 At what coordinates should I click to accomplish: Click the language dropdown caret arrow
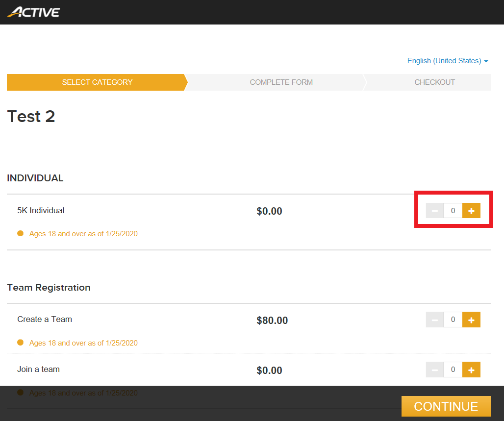(x=486, y=61)
